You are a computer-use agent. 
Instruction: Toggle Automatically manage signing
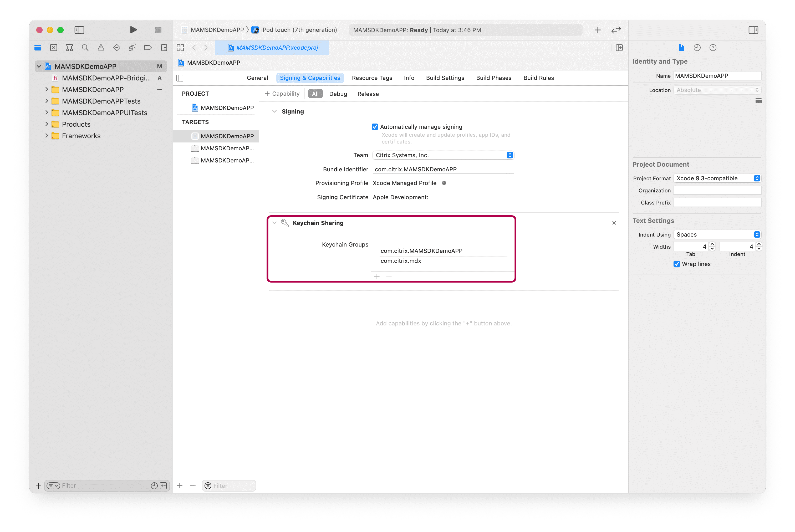click(x=375, y=127)
